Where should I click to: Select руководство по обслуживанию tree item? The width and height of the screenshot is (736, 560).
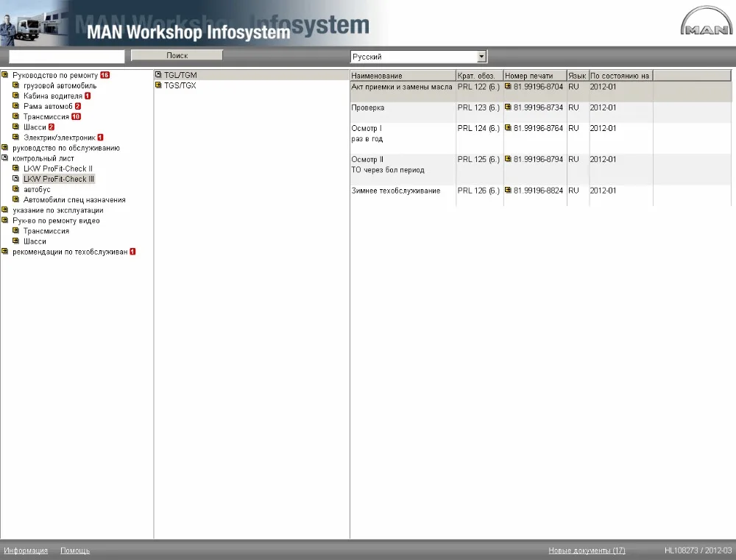coord(66,148)
